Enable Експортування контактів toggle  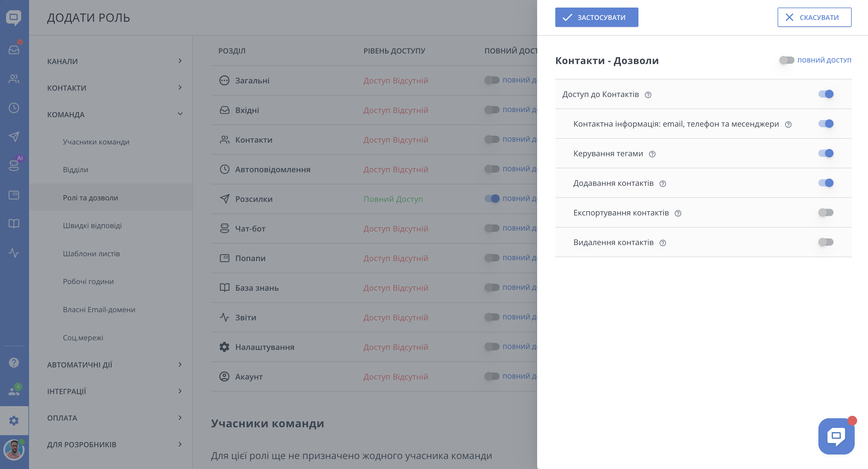[x=826, y=212]
